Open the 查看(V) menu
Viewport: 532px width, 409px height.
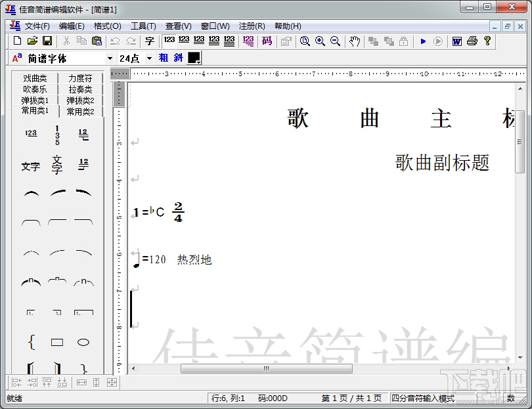pos(179,26)
